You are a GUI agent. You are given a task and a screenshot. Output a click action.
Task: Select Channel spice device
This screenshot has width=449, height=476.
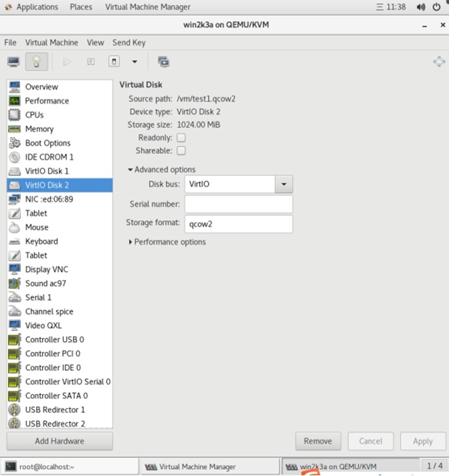[x=60, y=311]
